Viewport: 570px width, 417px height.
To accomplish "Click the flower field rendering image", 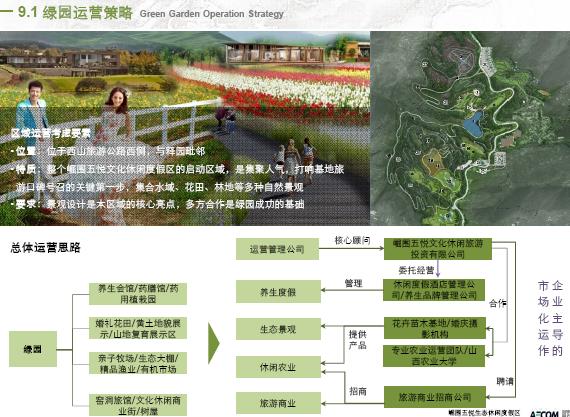I will pyautogui.click(x=185, y=128).
